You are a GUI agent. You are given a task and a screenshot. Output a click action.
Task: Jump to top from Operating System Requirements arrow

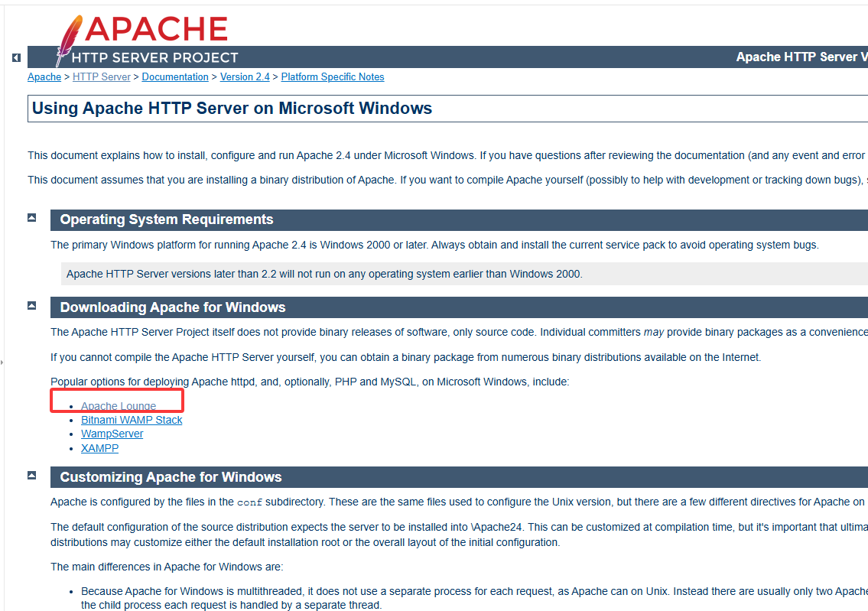(31, 217)
